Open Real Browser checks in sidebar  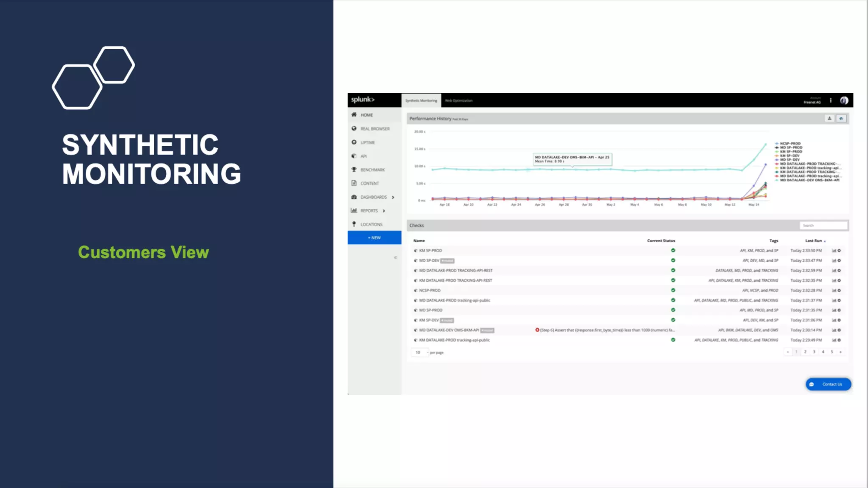coord(375,129)
